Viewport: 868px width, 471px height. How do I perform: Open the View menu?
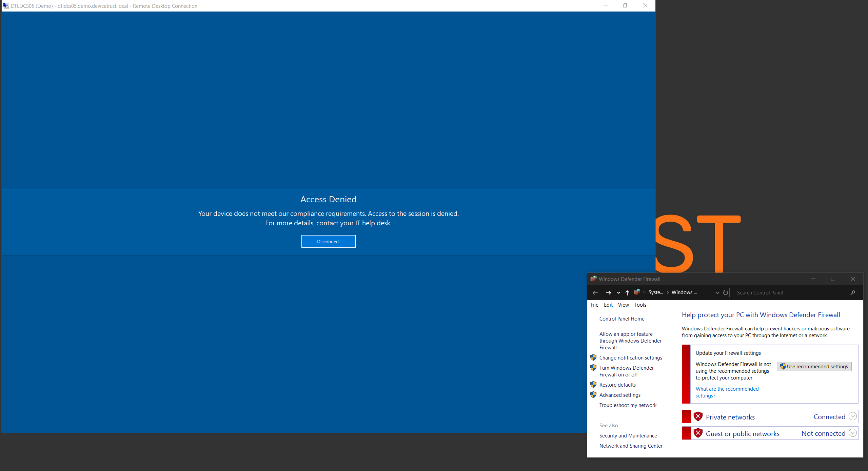pyautogui.click(x=623, y=305)
